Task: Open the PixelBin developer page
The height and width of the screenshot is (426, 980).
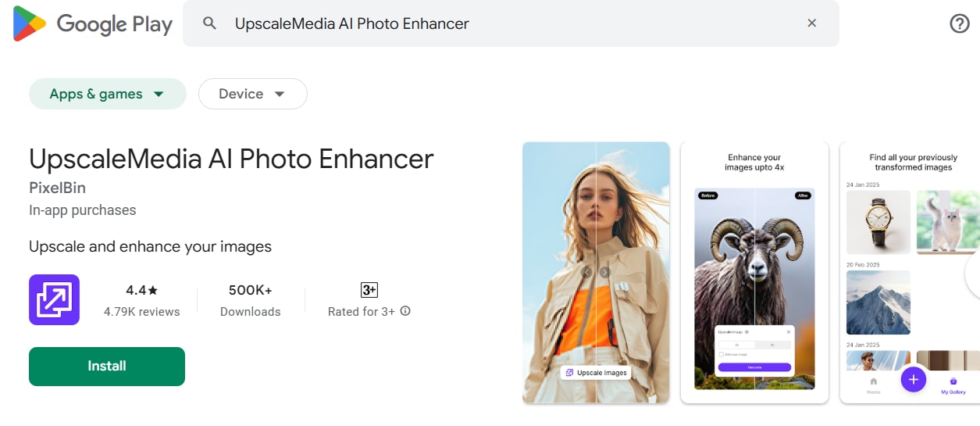Action: (57, 188)
